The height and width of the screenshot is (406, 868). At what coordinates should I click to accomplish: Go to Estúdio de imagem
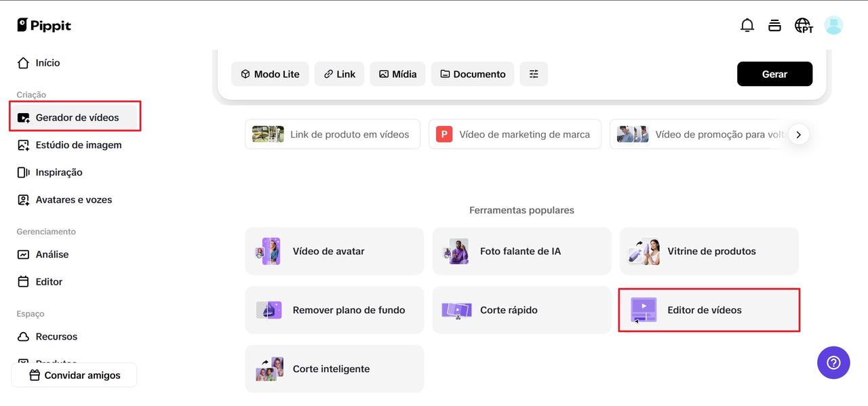click(79, 144)
